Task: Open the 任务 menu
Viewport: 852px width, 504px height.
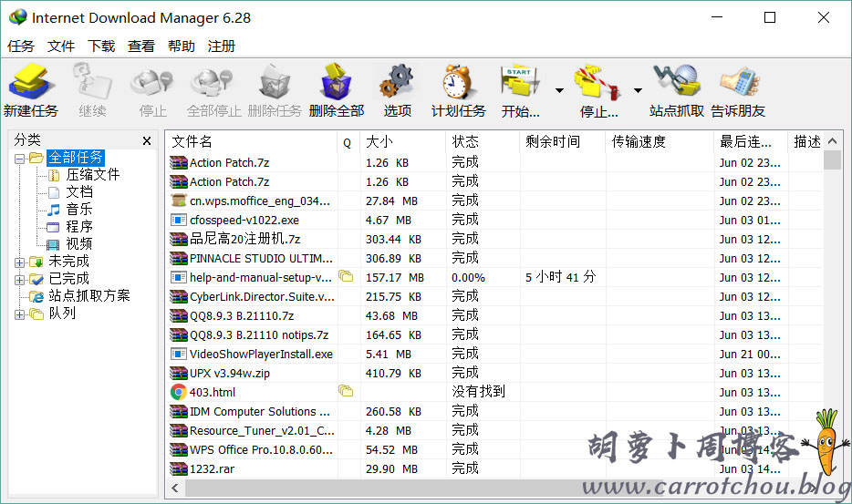Action: point(21,46)
